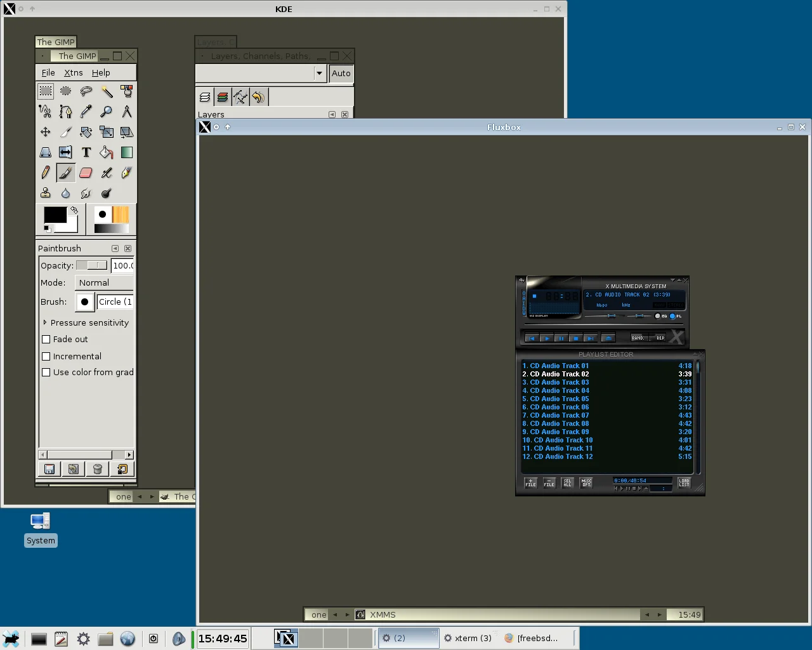Check Use color from gradient option

click(46, 373)
